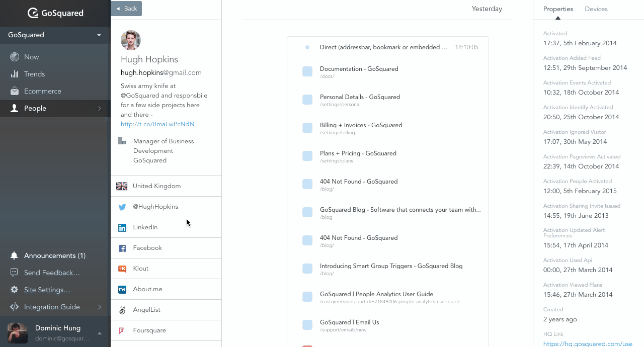Open the GoSquared site selector dropdown
Image resolution: width=644 pixels, height=347 pixels.
pos(55,35)
